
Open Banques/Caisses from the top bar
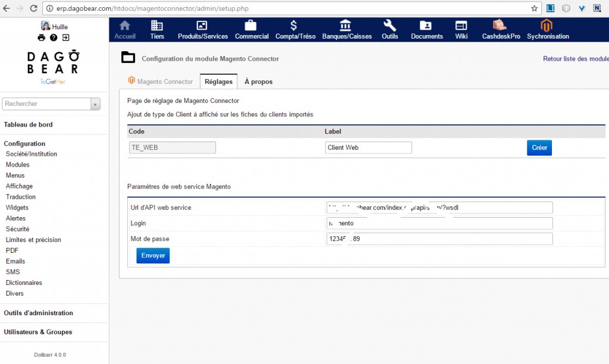pyautogui.click(x=347, y=29)
